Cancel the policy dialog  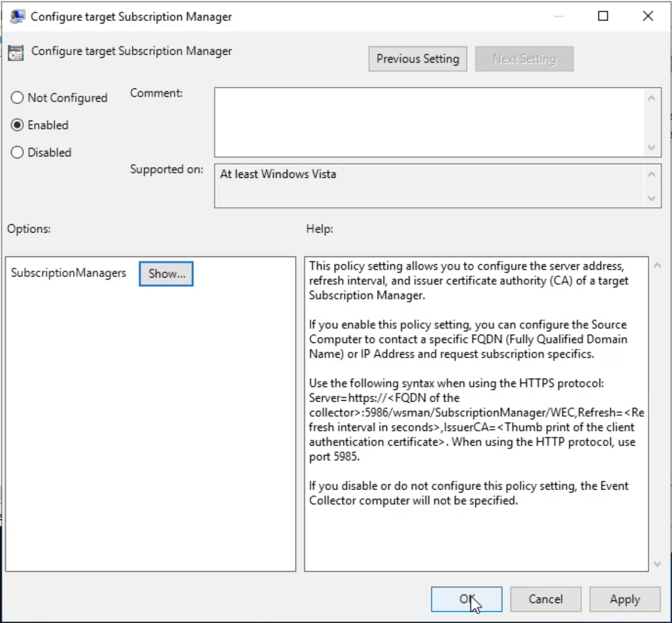pos(546,599)
